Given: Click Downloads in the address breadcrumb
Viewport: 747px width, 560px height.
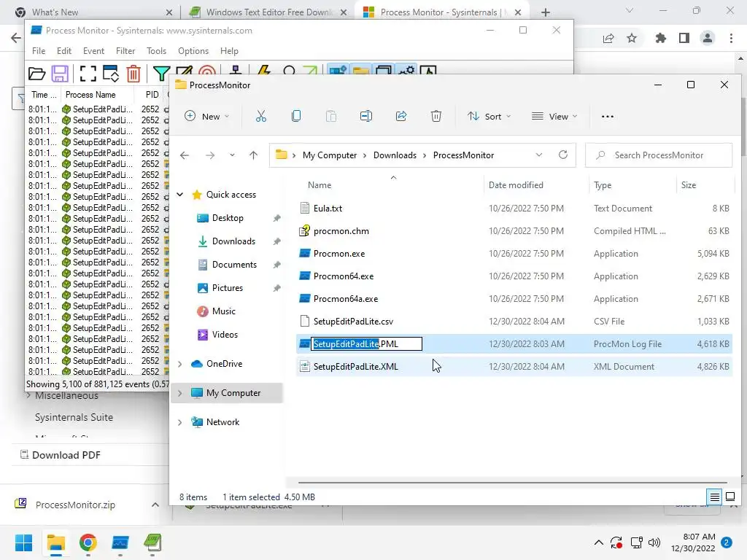Looking at the screenshot, I should point(395,155).
